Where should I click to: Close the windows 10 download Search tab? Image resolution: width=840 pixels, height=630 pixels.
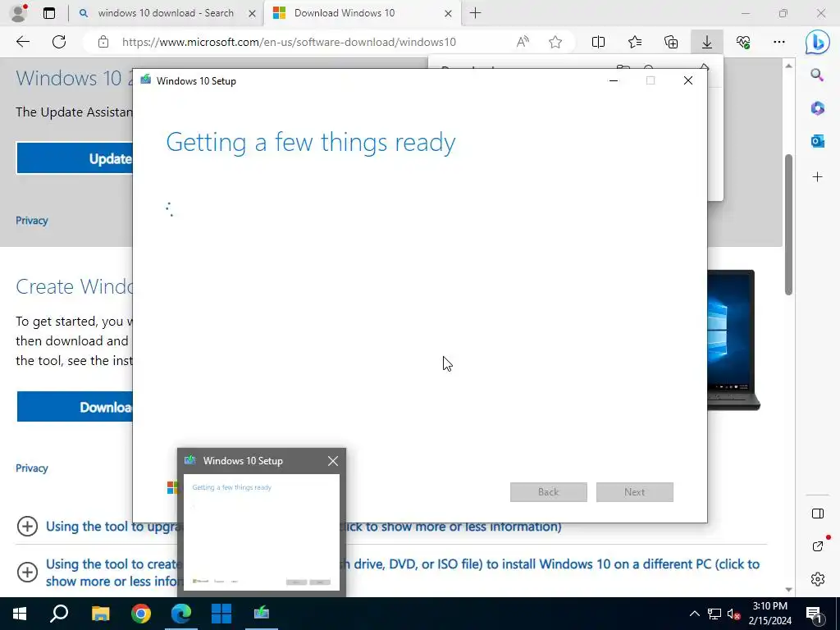tap(252, 13)
